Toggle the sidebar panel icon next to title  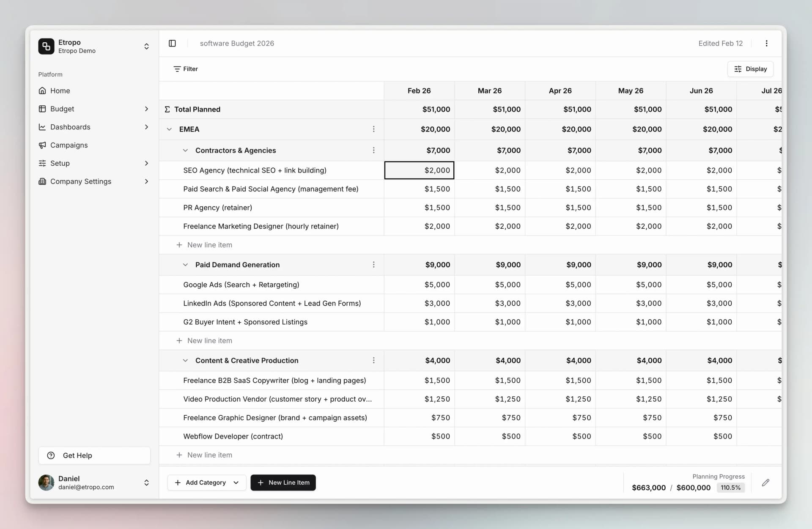[173, 43]
